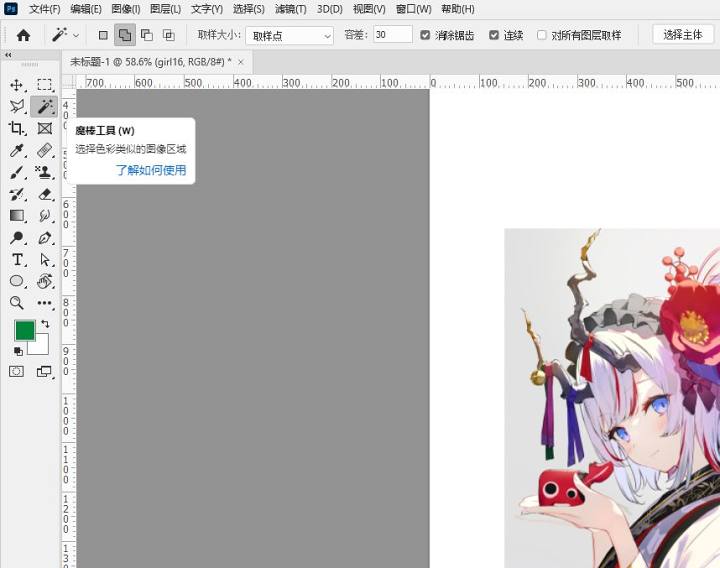Select the Clone Stamp tool
The height and width of the screenshot is (568, 720).
pos(44,172)
